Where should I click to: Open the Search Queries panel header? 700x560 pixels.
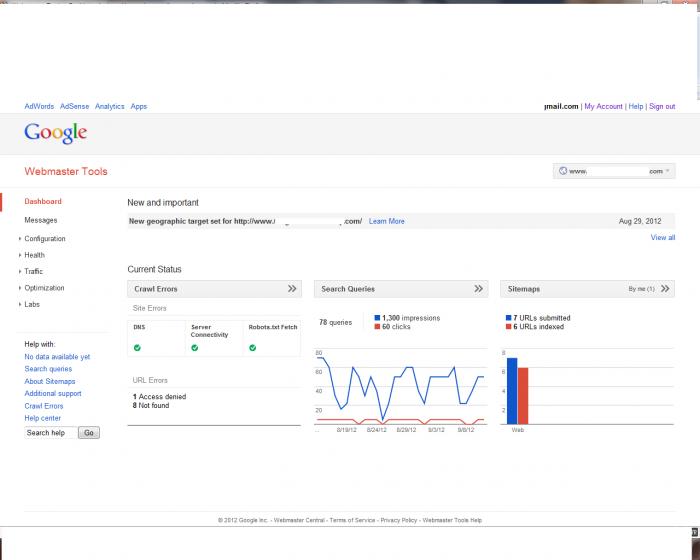pyautogui.click(x=401, y=289)
